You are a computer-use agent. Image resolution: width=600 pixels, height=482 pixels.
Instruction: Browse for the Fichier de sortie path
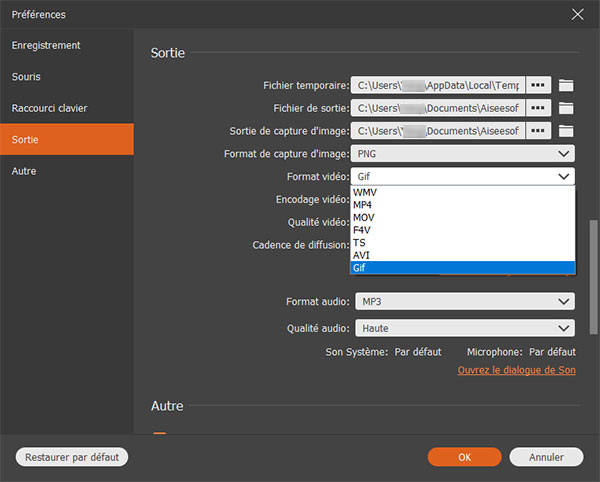(540, 108)
